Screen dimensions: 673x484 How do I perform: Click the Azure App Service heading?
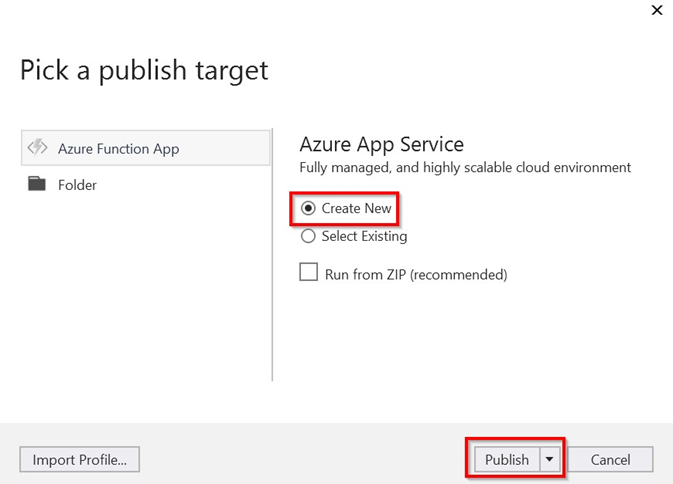pos(382,144)
